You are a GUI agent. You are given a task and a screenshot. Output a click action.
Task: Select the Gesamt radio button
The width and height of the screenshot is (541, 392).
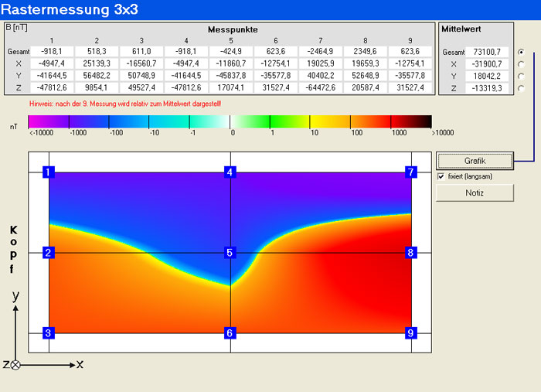pyautogui.click(x=521, y=52)
